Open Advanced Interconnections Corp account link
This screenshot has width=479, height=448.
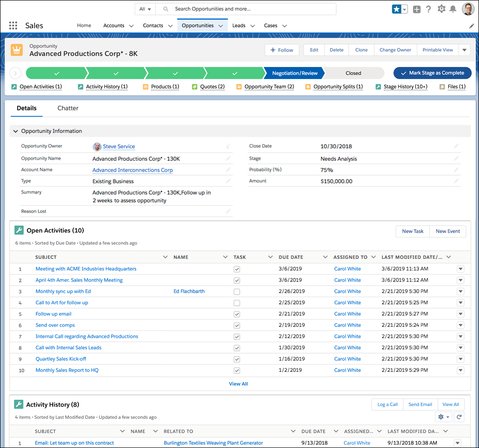[x=133, y=170]
